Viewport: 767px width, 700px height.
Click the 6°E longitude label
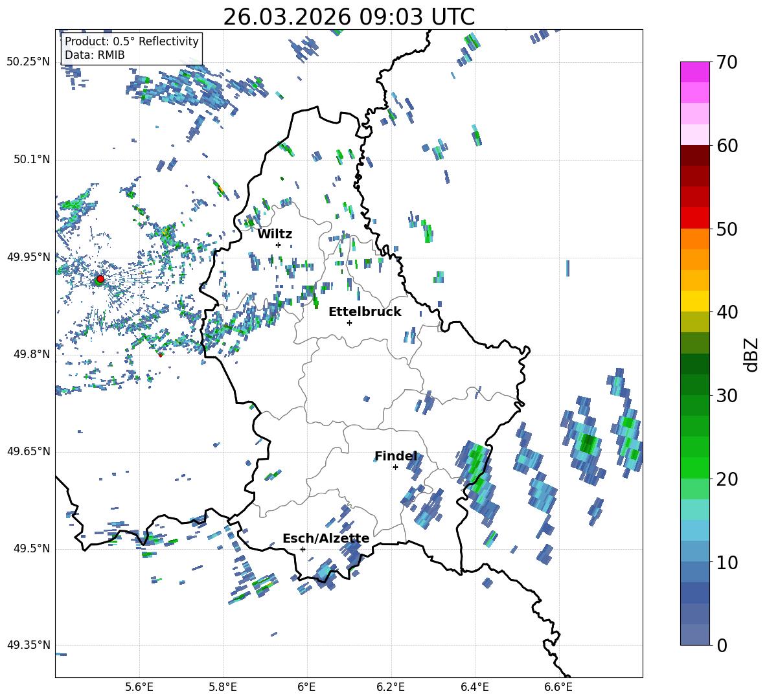[x=306, y=687]
